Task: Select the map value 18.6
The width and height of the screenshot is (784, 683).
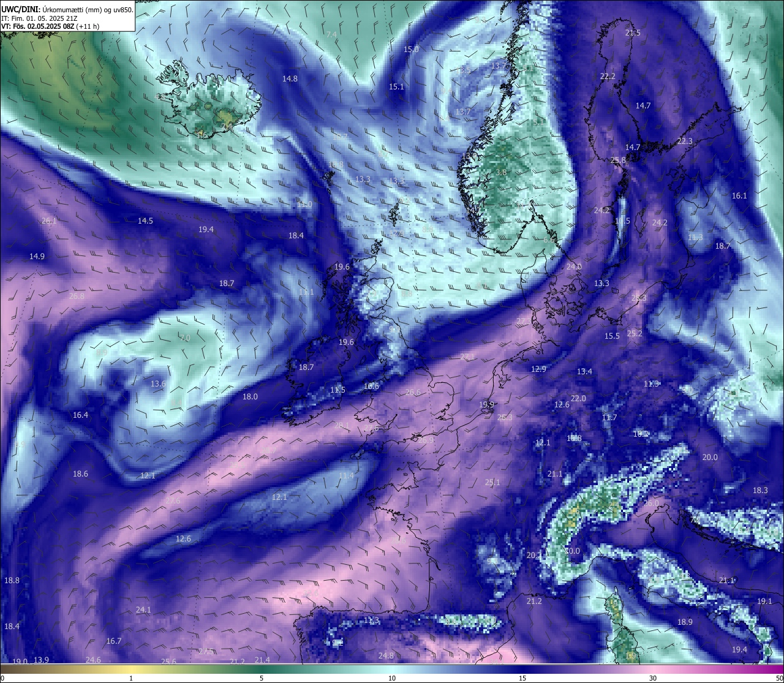Action: point(80,474)
